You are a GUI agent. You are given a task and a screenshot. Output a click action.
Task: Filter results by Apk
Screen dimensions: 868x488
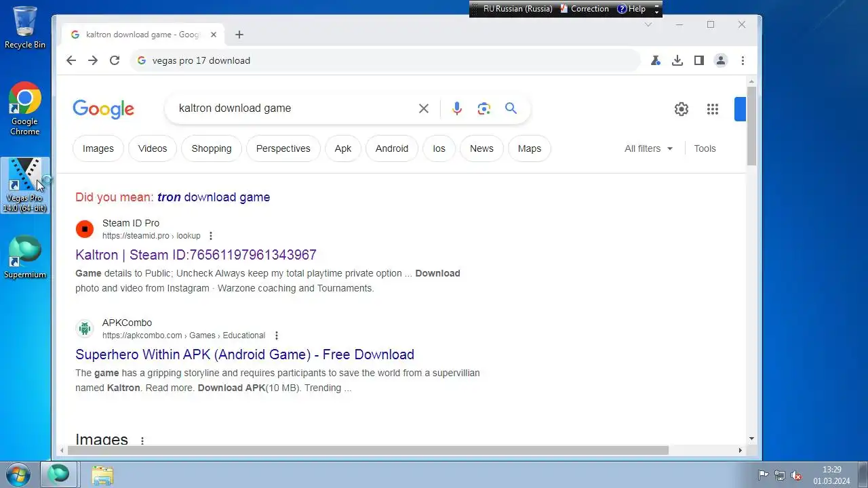(343, 148)
